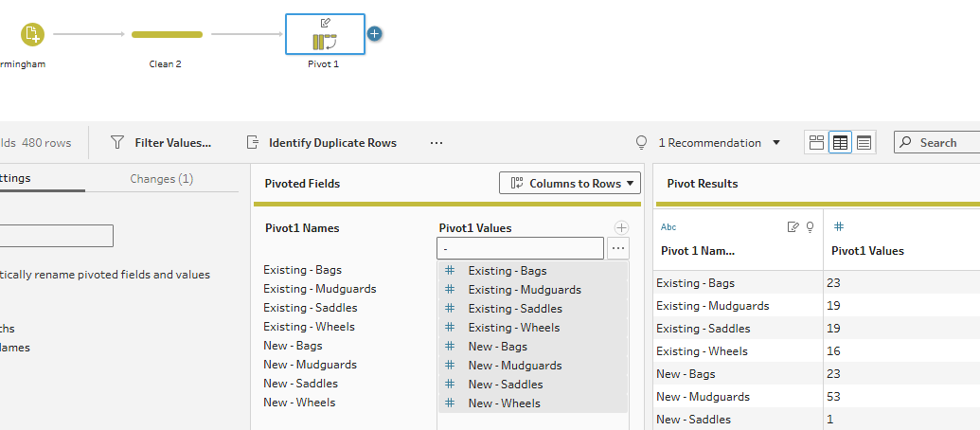
Task: Click the Birmingham input step icon
Action: pos(32,35)
